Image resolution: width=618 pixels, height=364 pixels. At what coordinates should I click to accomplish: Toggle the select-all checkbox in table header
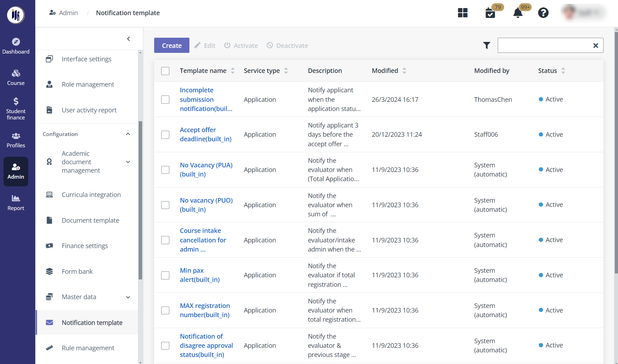click(165, 71)
